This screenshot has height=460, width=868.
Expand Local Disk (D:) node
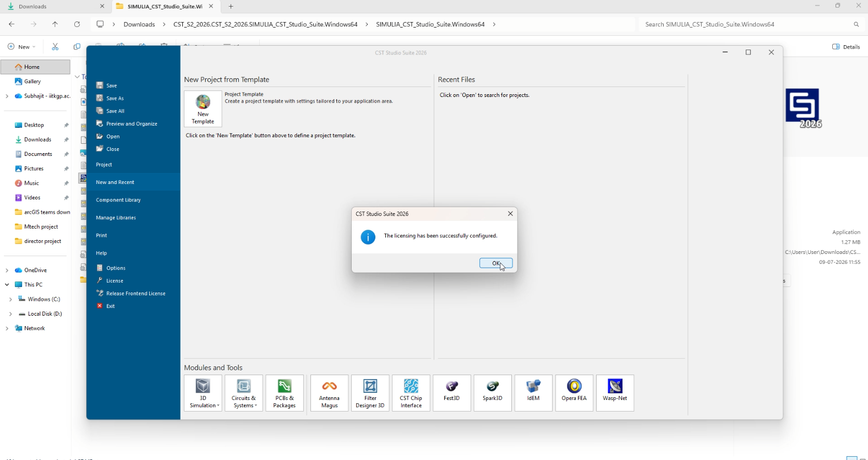[10, 313]
